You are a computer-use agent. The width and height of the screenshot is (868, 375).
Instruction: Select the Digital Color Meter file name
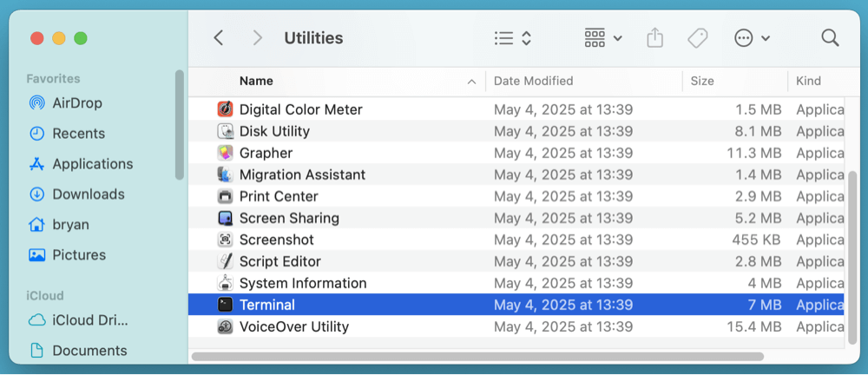pos(300,109)
